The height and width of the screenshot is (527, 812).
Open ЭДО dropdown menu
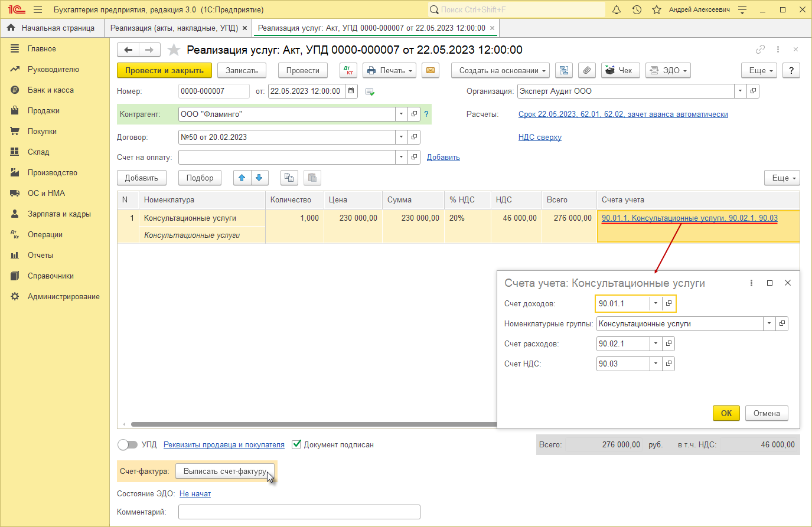click(x=668, y=70)
